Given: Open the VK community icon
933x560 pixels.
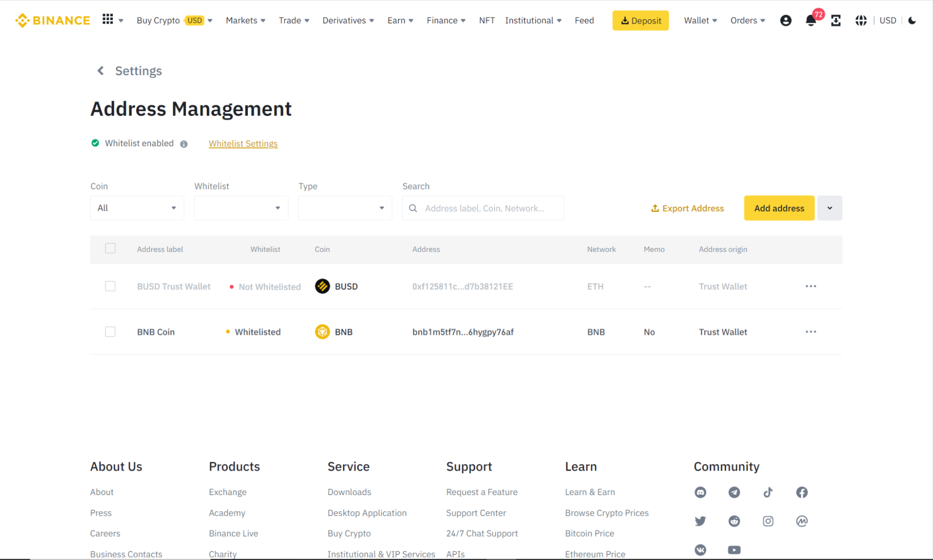Looking at the screenshot, I should point(700,550).
